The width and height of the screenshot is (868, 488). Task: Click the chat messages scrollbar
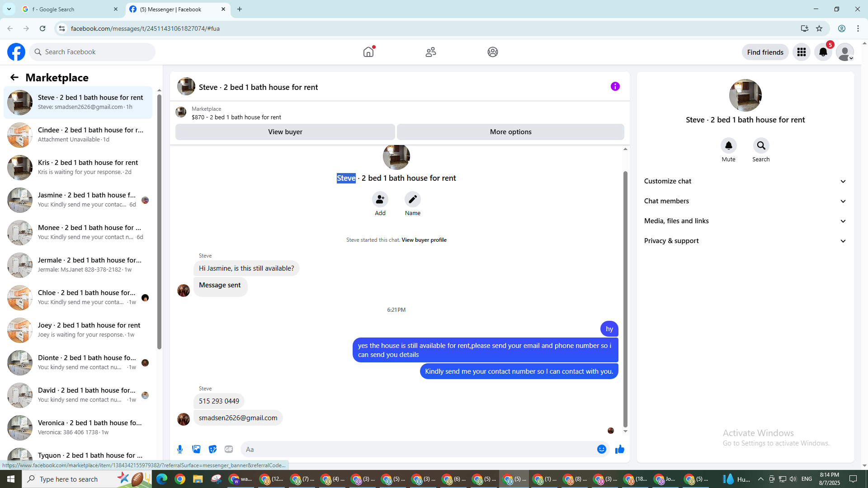pyautogui.click(x=626, y=299)
